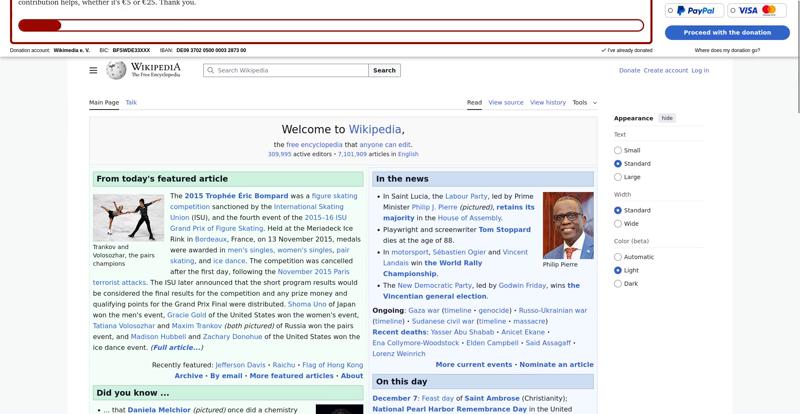Open the Philip Pierre portrait image

coord(567,225)
